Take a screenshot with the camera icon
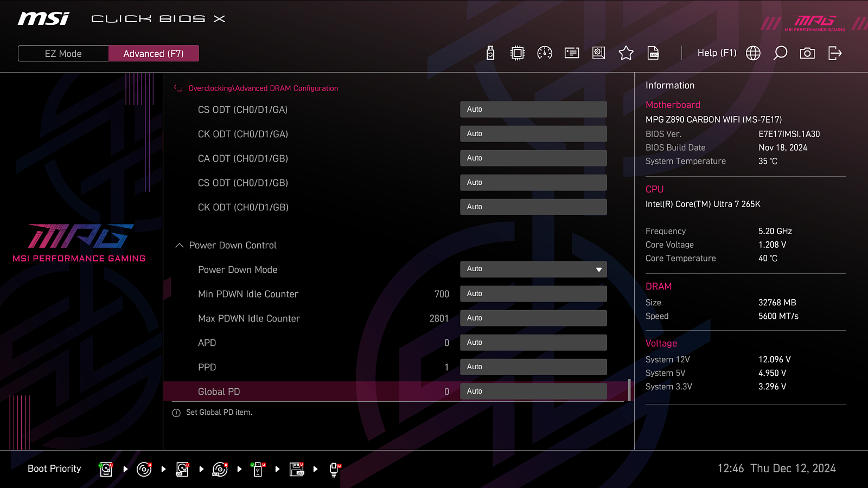This screenshot has width=868, height=488. pyautogui.click(x=807, y=53)
